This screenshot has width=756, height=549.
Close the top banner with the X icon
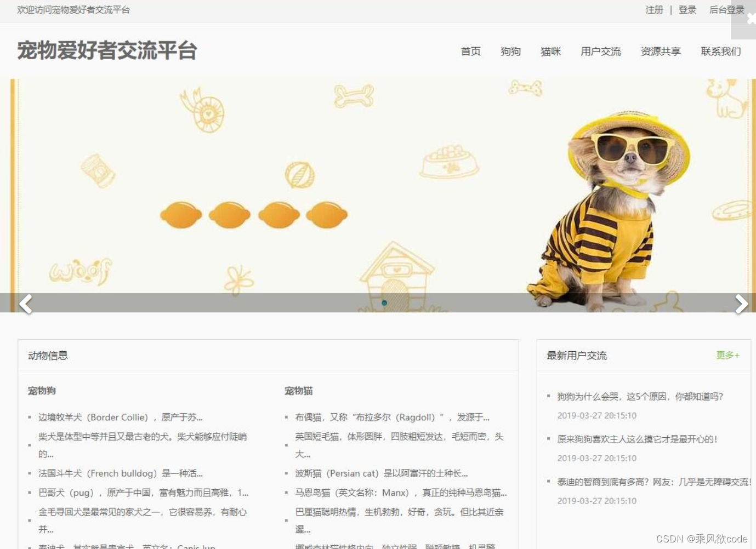point(751,19)
